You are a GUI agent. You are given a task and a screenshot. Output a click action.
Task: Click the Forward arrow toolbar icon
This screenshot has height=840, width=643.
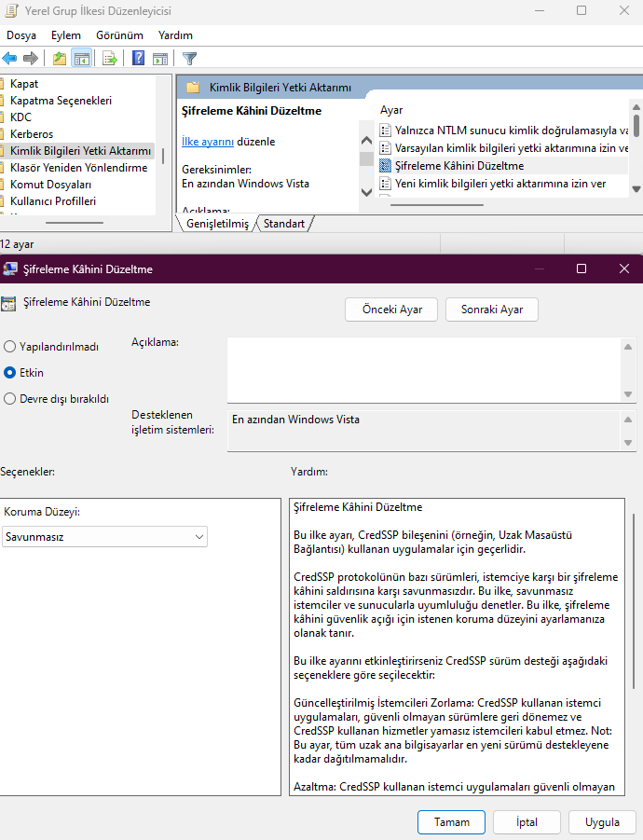pos(31,59)
